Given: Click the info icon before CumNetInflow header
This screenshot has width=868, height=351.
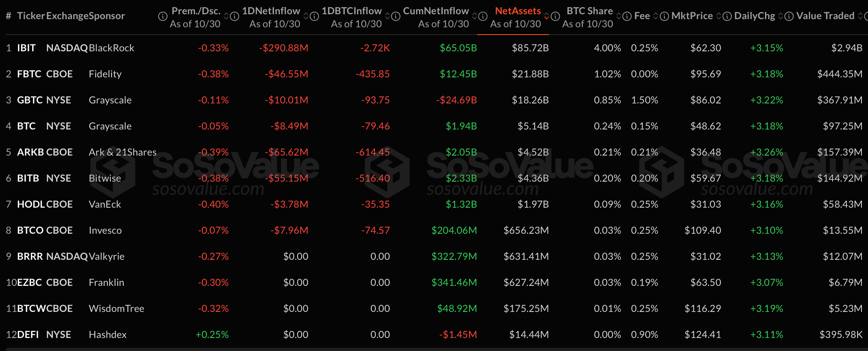Looking at the screenshot, I should 396,16.
